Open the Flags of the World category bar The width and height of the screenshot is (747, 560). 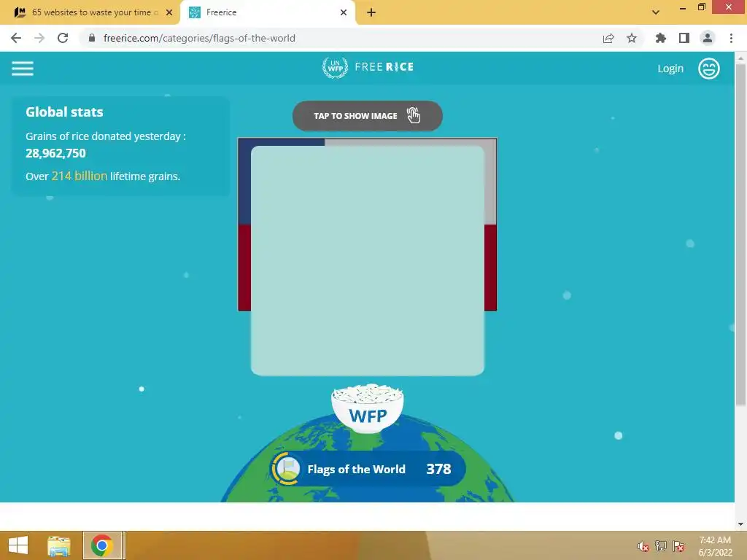368,469
